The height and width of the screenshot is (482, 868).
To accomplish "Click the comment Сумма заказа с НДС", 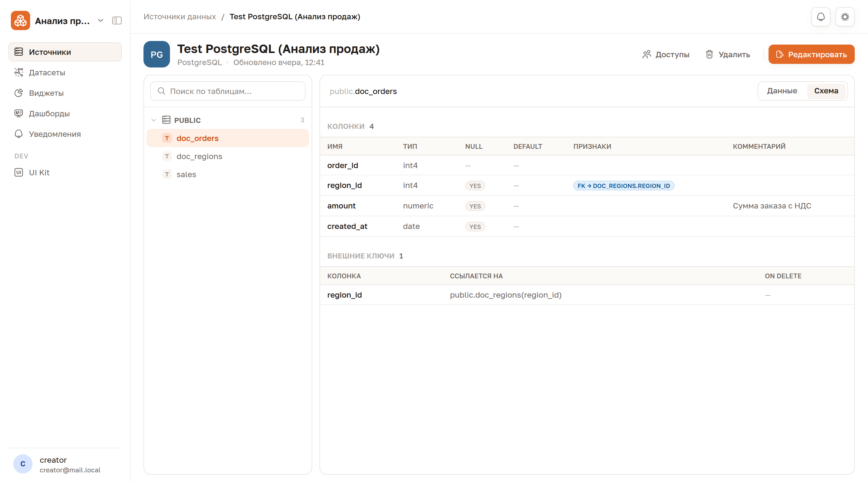I will coord(772,206).
